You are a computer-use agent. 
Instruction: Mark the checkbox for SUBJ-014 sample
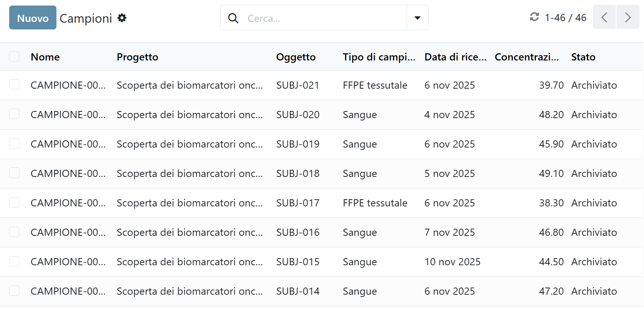pyautogui.click(x=14, y=290)
